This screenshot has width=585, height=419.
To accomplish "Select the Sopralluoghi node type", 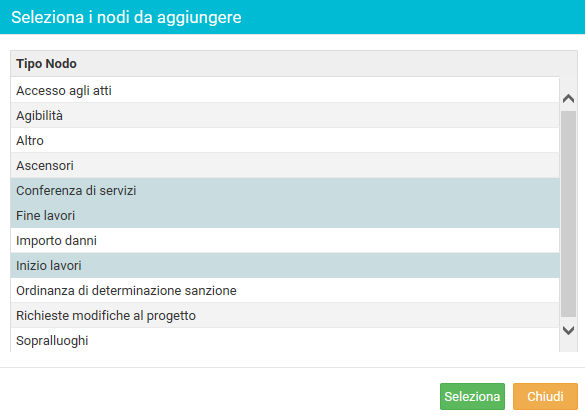I will [x=285, y=340].
